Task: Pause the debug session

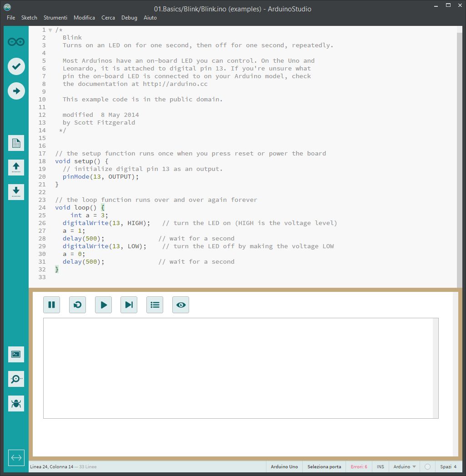Action: coord(52,305)
